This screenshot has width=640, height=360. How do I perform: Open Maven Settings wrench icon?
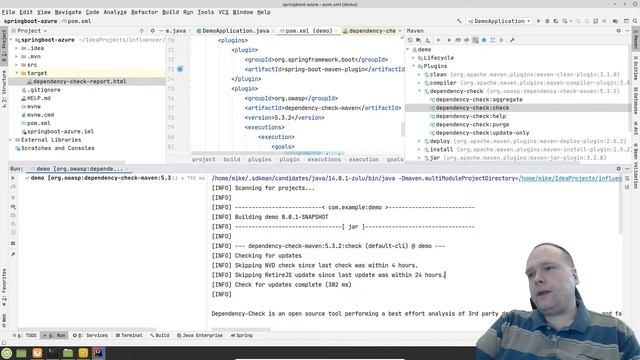pos(512,40)
